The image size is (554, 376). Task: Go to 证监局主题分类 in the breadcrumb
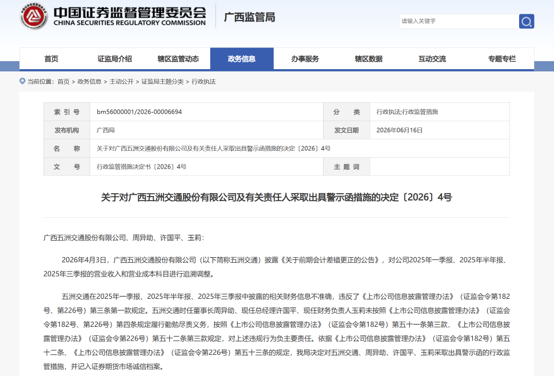163,82
